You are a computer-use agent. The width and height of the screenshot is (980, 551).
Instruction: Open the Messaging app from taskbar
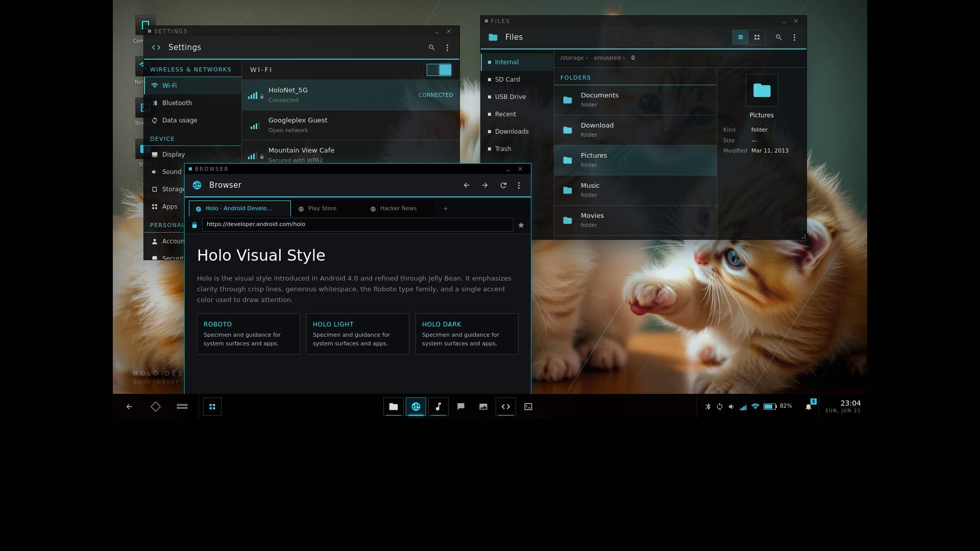(461, 407)
